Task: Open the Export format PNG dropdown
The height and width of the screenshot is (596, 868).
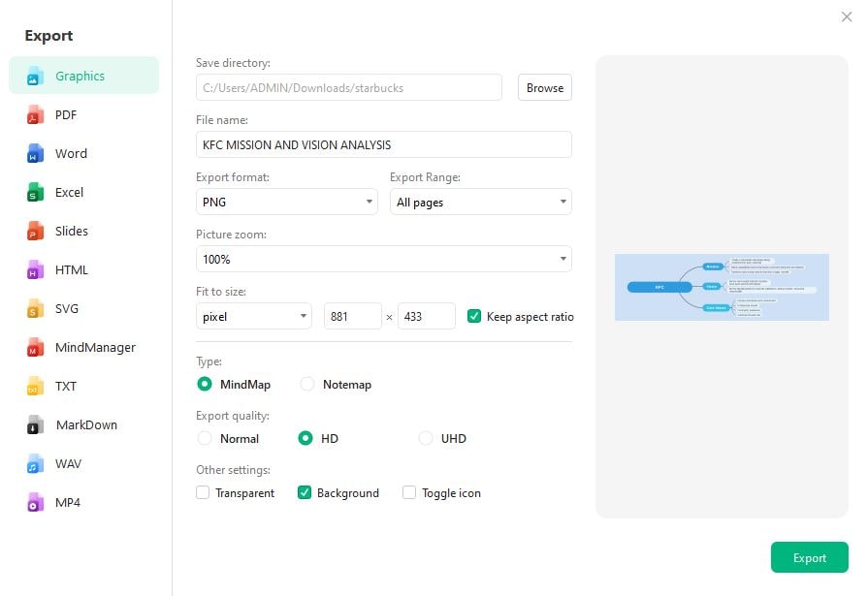Action: tap(287, 202)
